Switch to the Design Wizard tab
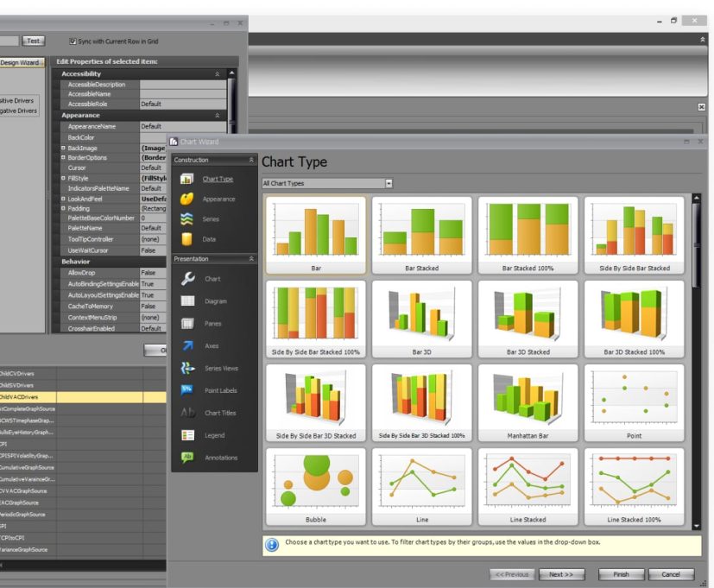Image resolution: width=714 pixels, height=588 pixels. (x=21, y=62)
